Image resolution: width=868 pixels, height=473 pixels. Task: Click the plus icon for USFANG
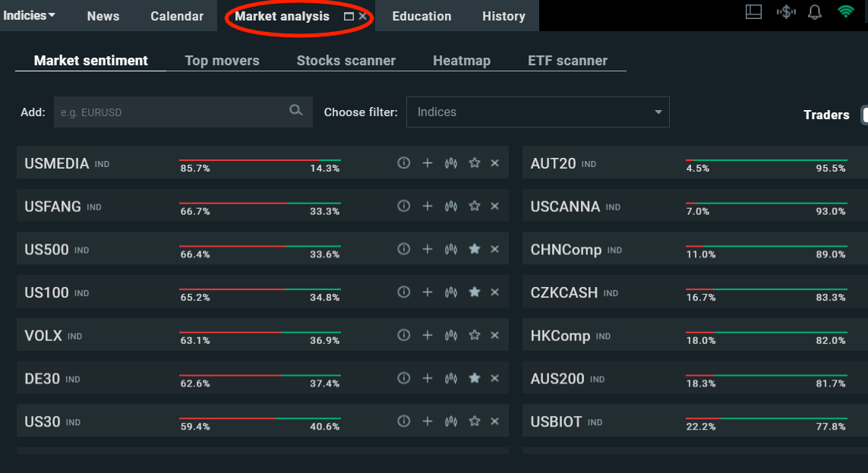pos(428,206)
